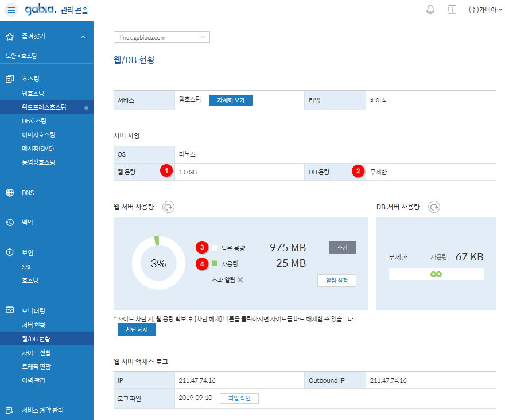505x420 pixels.
Task: Click the DB unlimited usage bar
Action: (x=436, y=274)
